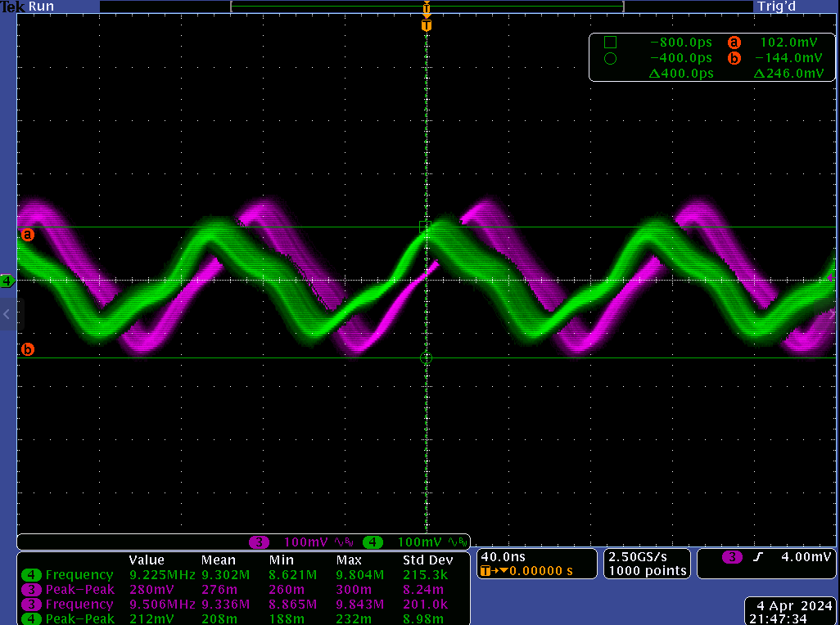Click the orange a badge in cursor readout
The height and width of the screenshot is (625, 840).
tap(734, 43)
